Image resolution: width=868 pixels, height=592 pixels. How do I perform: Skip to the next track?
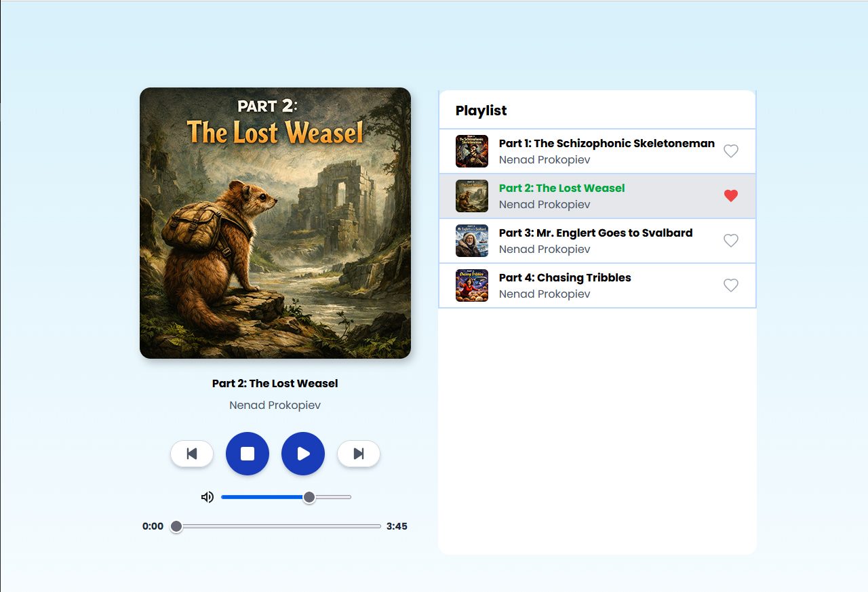[359, 454]
